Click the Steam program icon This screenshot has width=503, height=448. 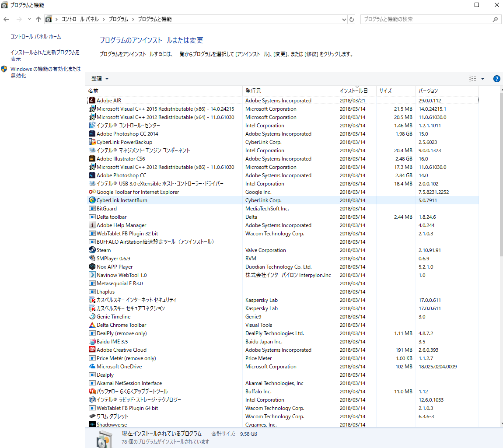(92, 250)
